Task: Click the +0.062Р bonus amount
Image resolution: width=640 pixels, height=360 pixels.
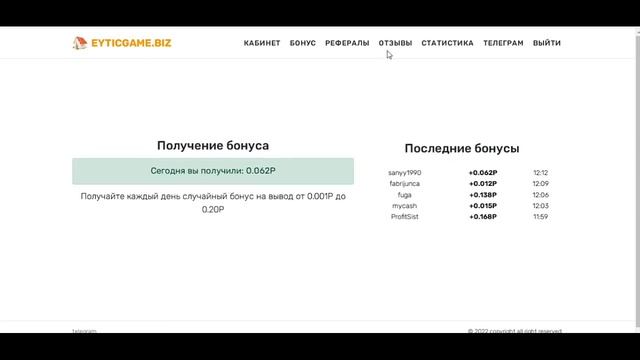Action: point(483,173)
